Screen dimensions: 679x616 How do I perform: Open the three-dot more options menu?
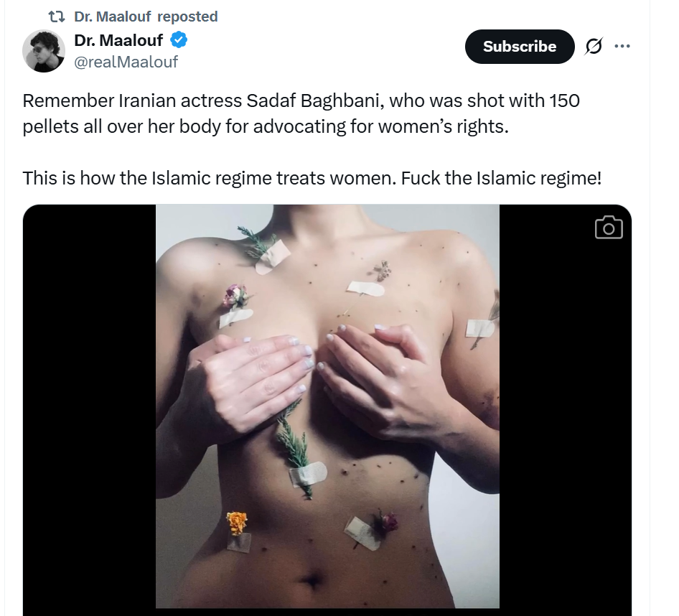point(622,47)
